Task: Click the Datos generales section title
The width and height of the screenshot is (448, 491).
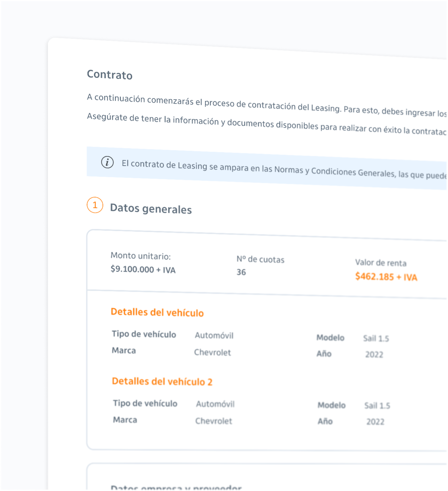Action: click(151, 209)
